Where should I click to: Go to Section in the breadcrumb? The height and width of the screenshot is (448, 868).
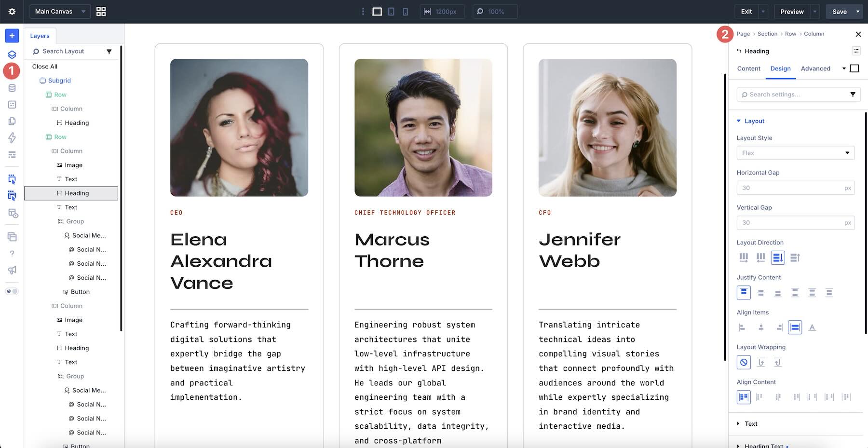pos(767,34)
